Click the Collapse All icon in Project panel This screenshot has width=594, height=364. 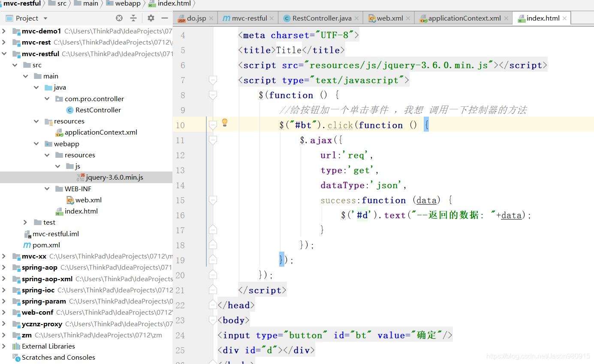(x=133, y=18)
